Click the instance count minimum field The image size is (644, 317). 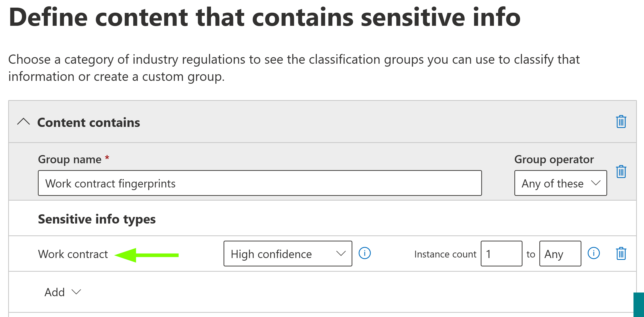click(501, 254)
